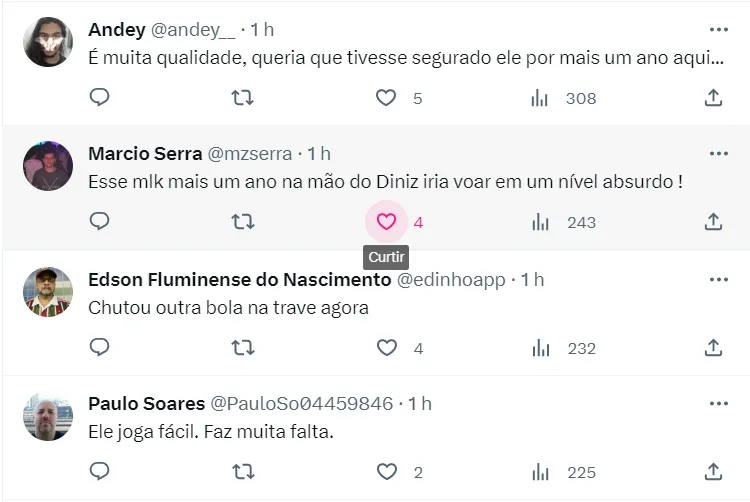750x502 pixels.
Task: Like Marcio Serra's tweet
Action: (386, 222)
